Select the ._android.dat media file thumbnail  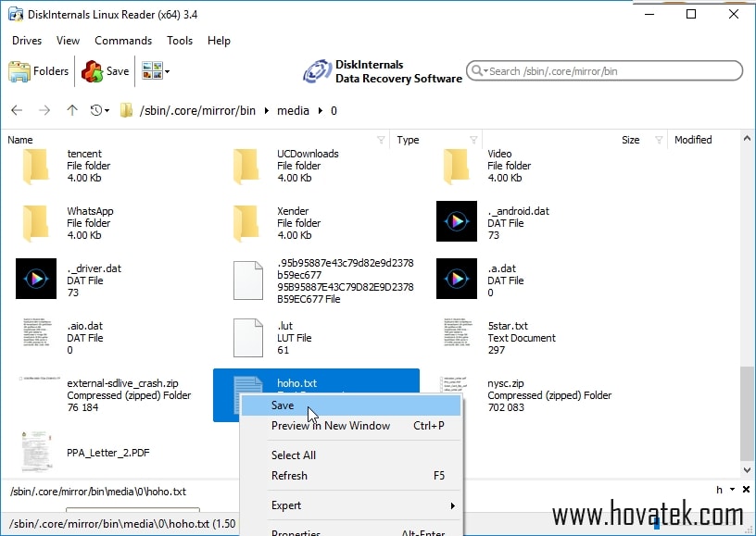[x=456, y=222]
